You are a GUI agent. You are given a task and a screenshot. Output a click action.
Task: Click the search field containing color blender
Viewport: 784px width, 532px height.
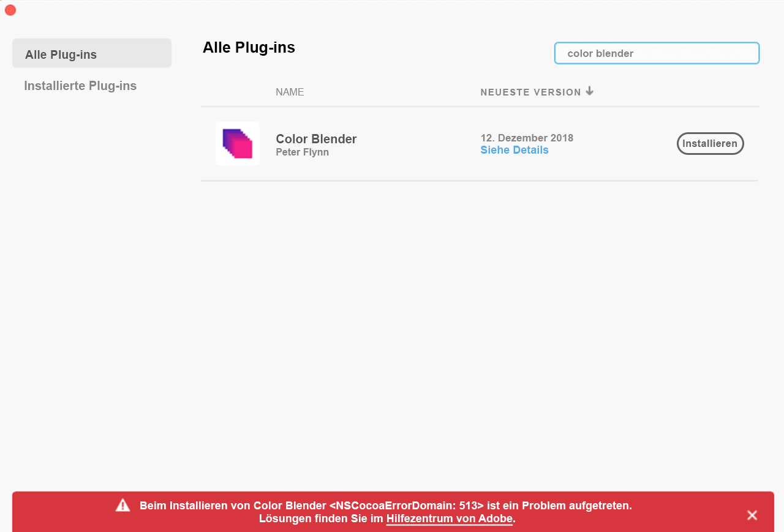[x=656, y=53]
